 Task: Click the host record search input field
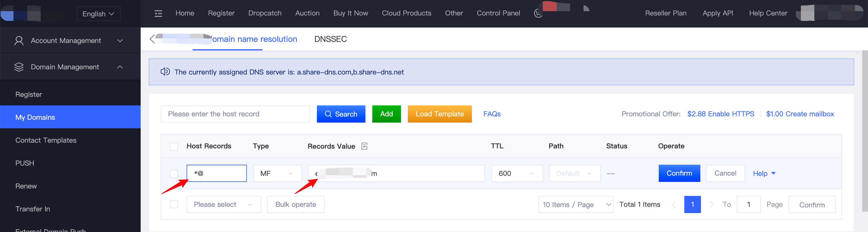click(235, 114)
